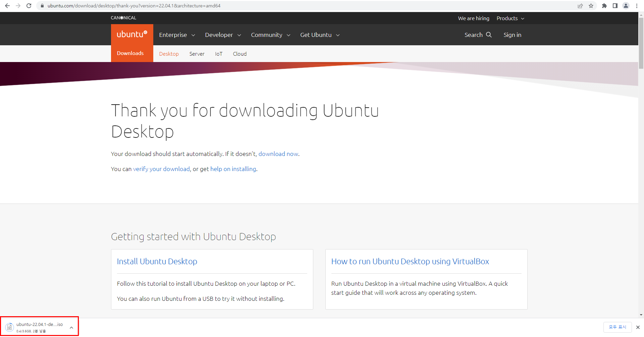Click the padlock site info icon

click(x=42, y=6)
